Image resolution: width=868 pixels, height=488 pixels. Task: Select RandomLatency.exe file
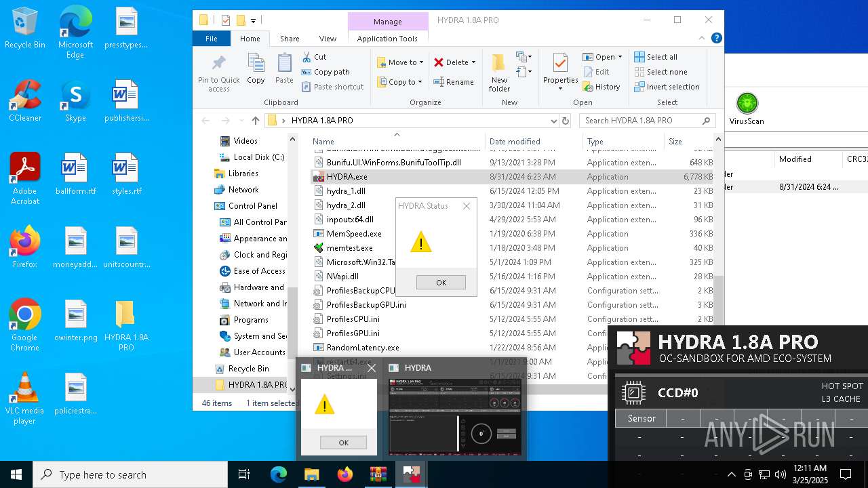(x=362, y=348)
